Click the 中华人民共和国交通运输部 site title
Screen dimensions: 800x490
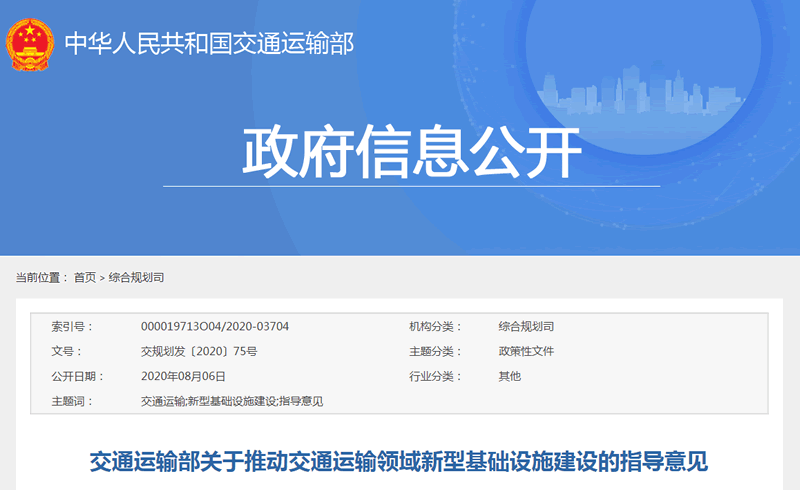click(x=209, y=44)
